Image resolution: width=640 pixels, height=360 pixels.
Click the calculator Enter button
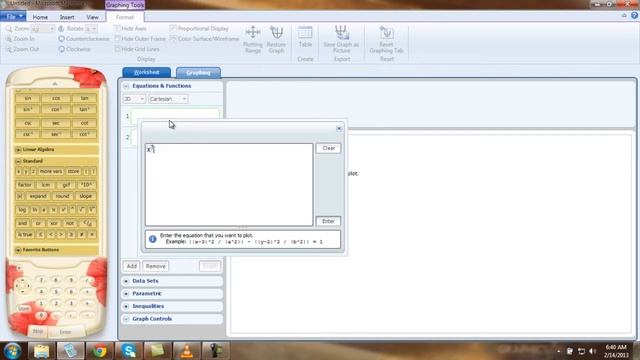[66, 332]
